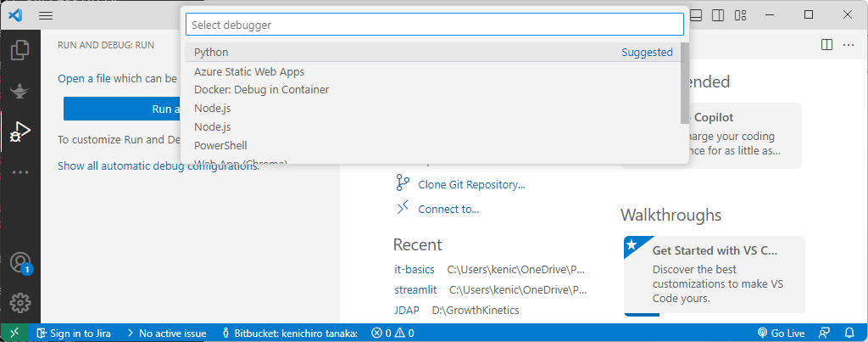Toggle the secondary side bar icon

[x=718, y=15]
